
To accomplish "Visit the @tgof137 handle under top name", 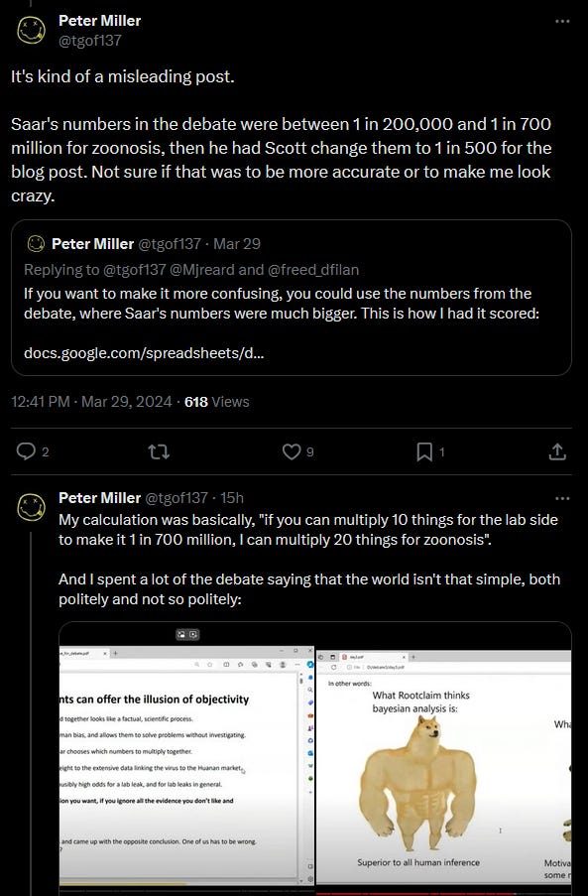I will 90,41.
